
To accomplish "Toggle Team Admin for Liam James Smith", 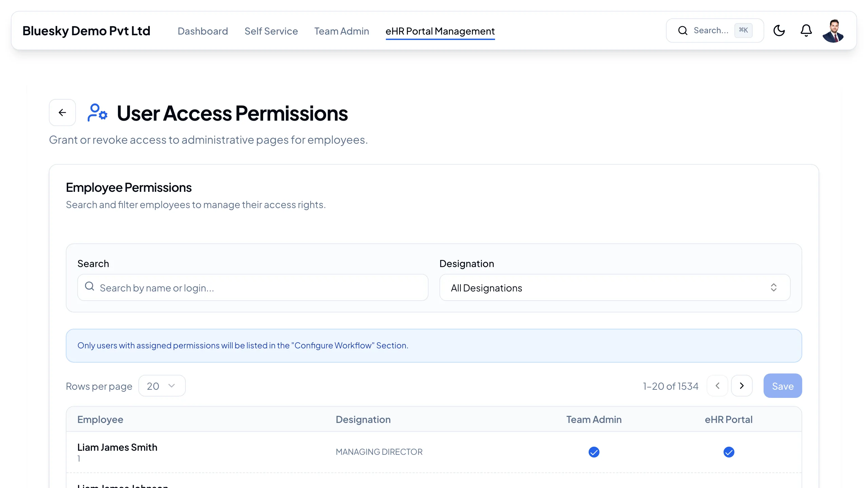I will pyautogui.click(x=594, y=452).
